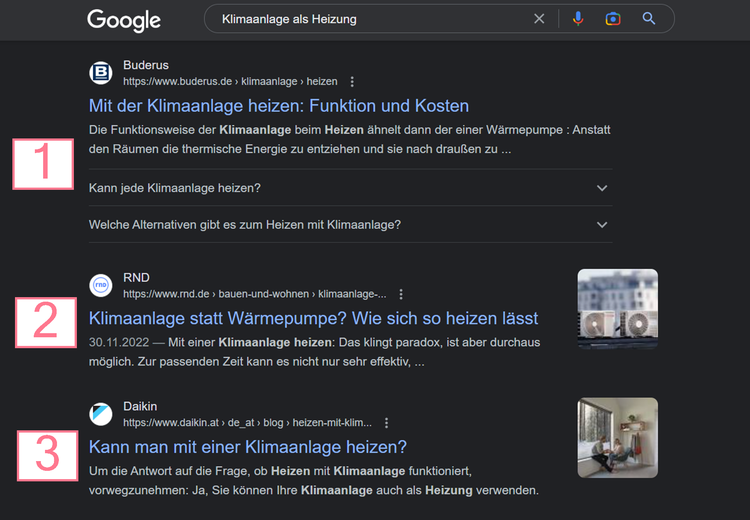Click the '30.11.2022' date text

tap(119, 343)
